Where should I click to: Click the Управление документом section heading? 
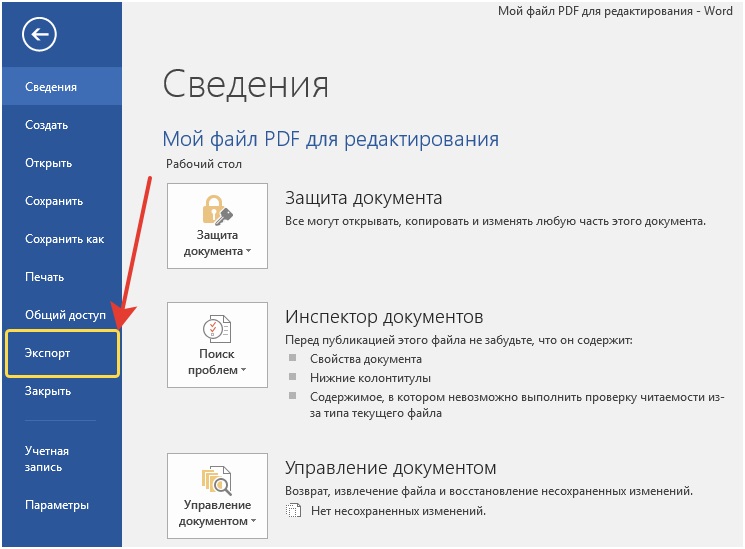pyautogui.click(x=391, y=468)
